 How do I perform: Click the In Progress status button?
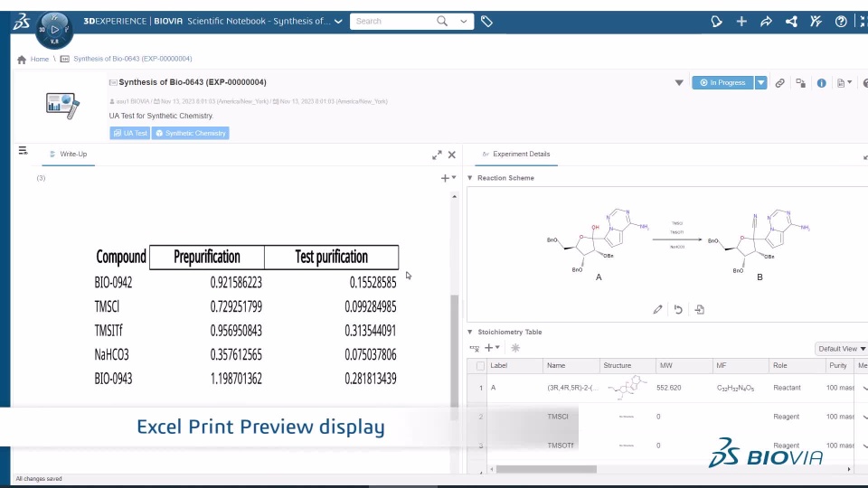tap(722, 83)
